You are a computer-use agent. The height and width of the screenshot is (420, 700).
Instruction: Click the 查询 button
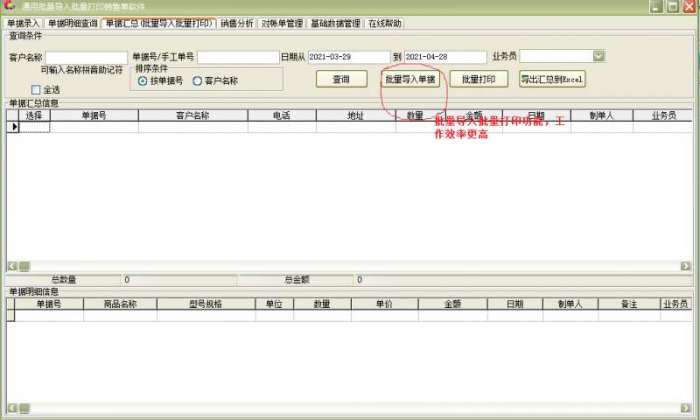(x=342, y=79)
